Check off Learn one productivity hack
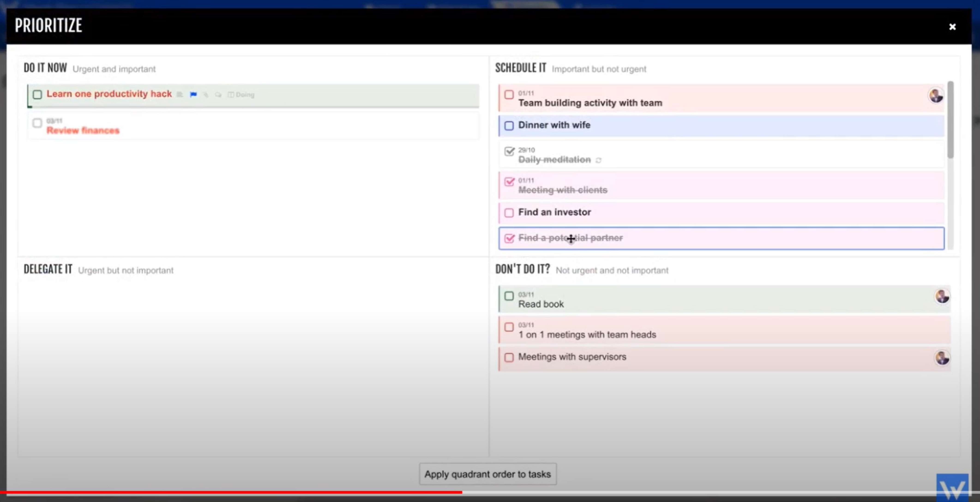The image size is (980, 502). [x=37, y=94]
